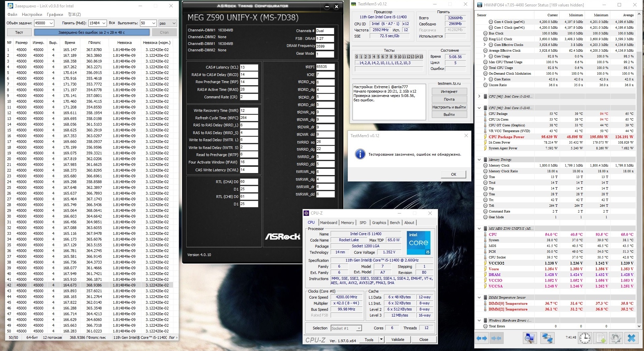644x351 pixels.
Task: Open CPU-Z Selection Socket #1 dropdown
Action: pos(359,328)
